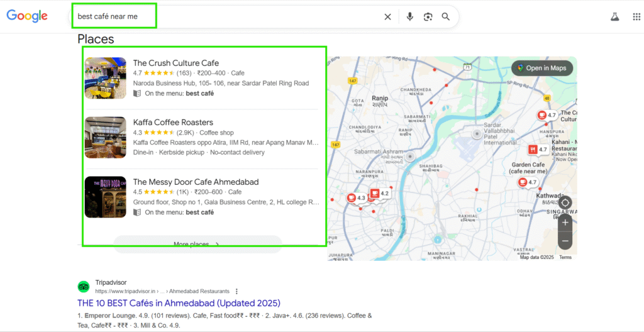Click the 4.7 (163) rating of Crush Culture
Viewport: 644px width, 332px height.
click(x=162, y=73)
